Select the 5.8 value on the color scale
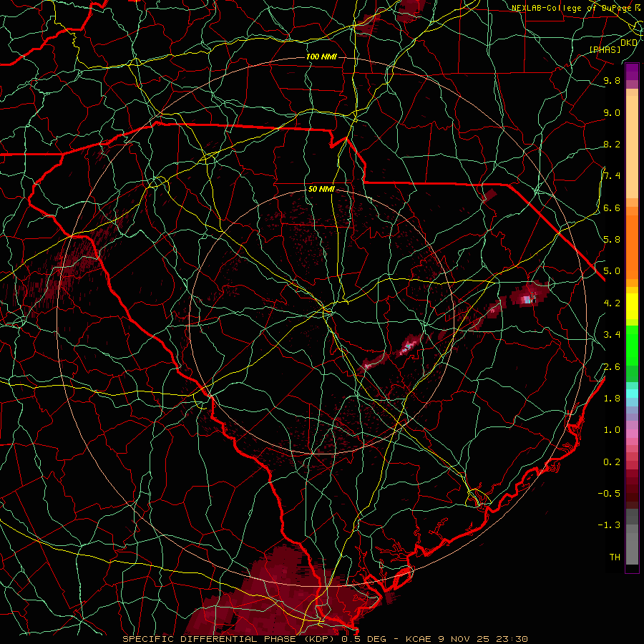This screenshot has width=644, height=644. pyautogui.click(x=612, y=240)
